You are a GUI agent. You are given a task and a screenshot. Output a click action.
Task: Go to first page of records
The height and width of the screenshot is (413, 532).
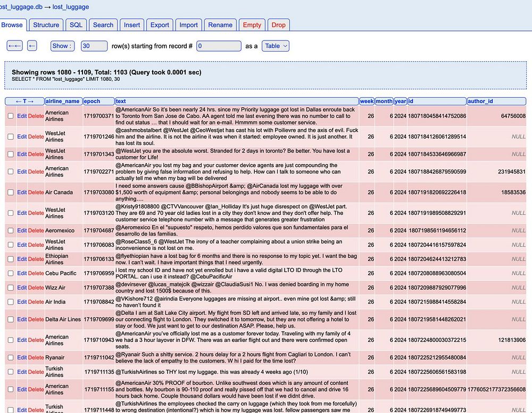[14, 46]
